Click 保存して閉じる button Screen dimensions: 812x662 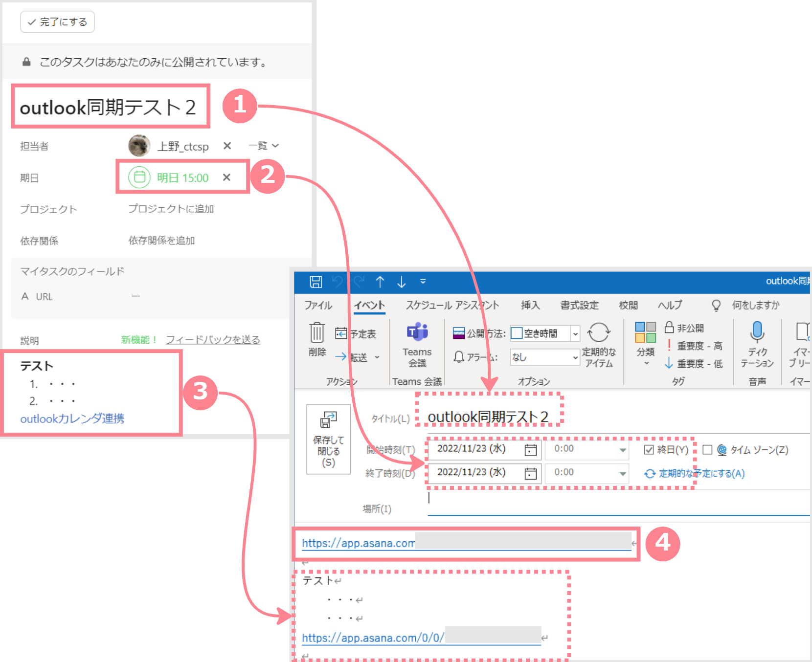click(329, 439)
